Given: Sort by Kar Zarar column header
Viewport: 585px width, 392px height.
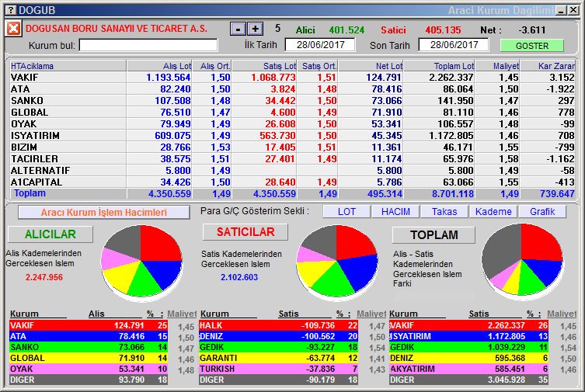Looking at the screenshot, I should point(548,66).
